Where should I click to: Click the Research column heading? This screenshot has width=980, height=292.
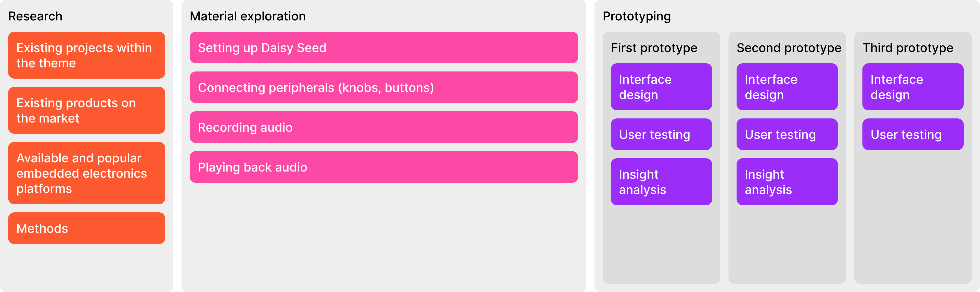35,16
